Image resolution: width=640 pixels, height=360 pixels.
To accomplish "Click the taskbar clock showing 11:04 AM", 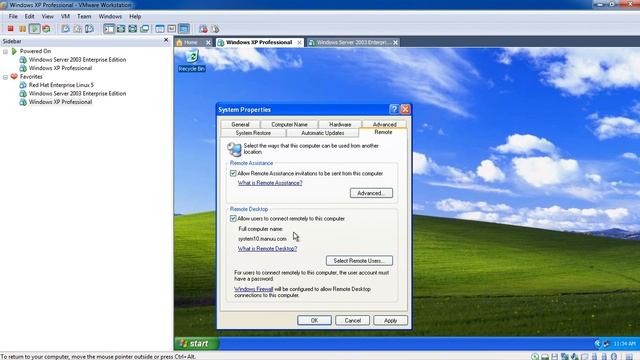I will (x=624, y=344).
